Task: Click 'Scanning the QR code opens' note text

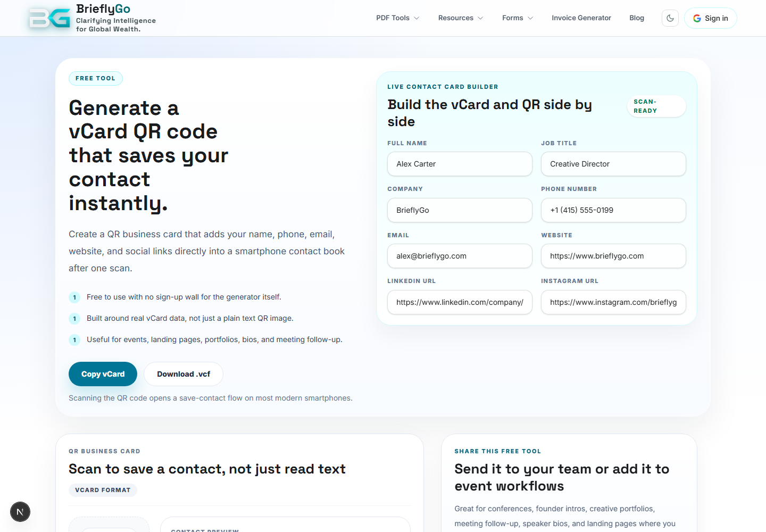Action: [x=211, y=398]
